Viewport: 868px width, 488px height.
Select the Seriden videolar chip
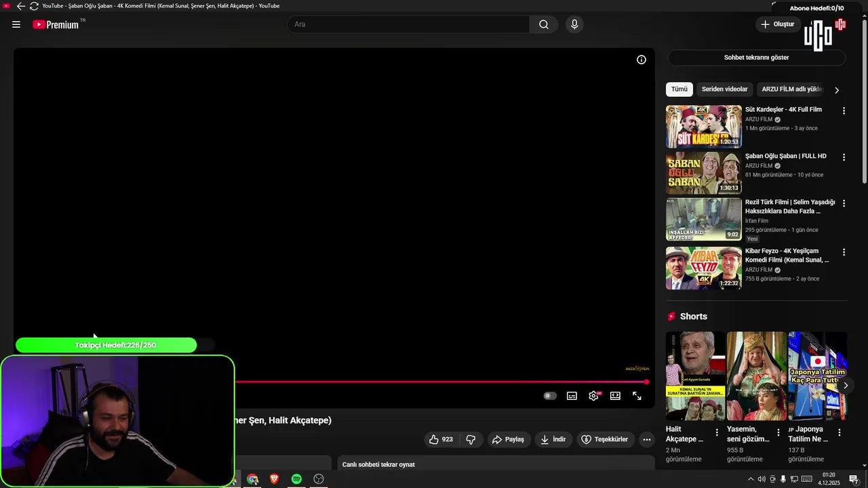tap(724, 89)
